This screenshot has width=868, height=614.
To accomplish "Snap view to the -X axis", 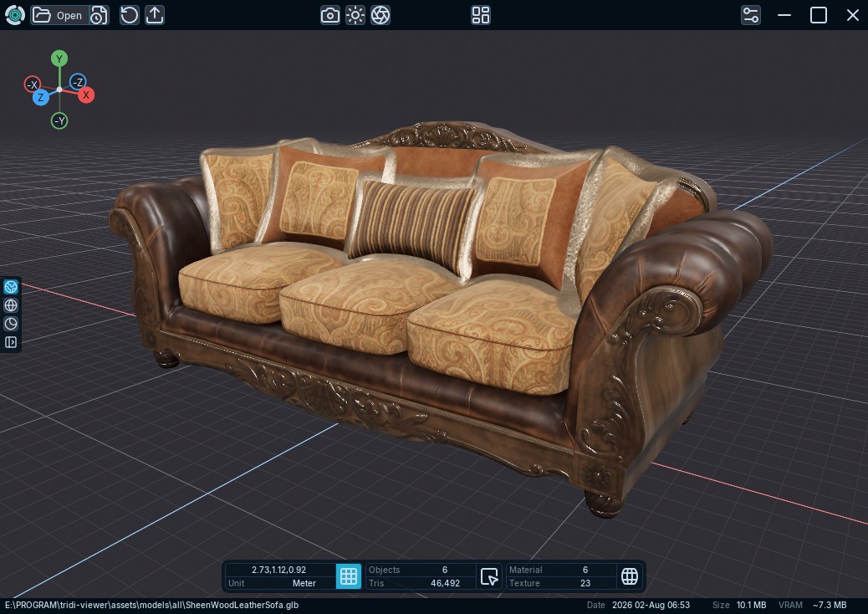I will pyautogui.click(x=33, y=84).
